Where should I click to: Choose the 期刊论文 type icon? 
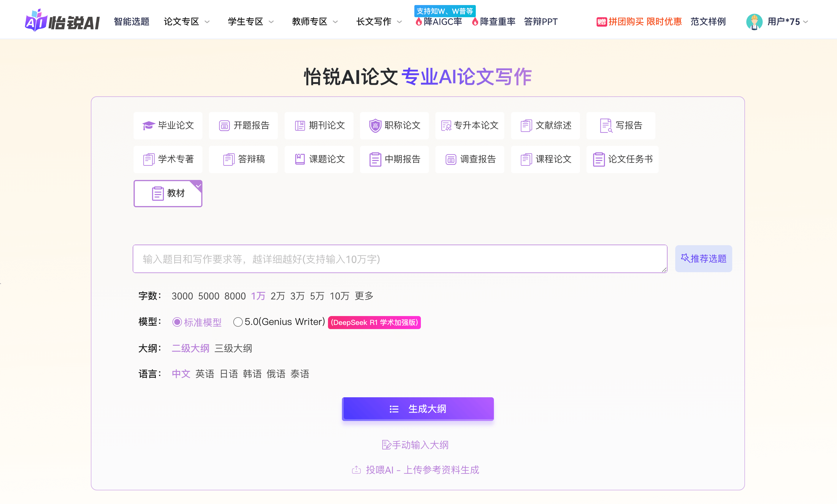coord(300,125)
